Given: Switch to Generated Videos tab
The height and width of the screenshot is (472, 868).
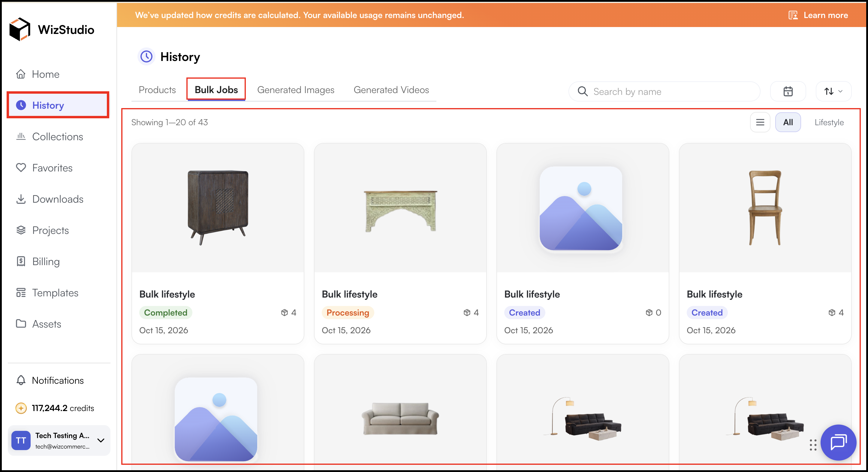Looking at the screenshot, I should [x=391, y=90].
